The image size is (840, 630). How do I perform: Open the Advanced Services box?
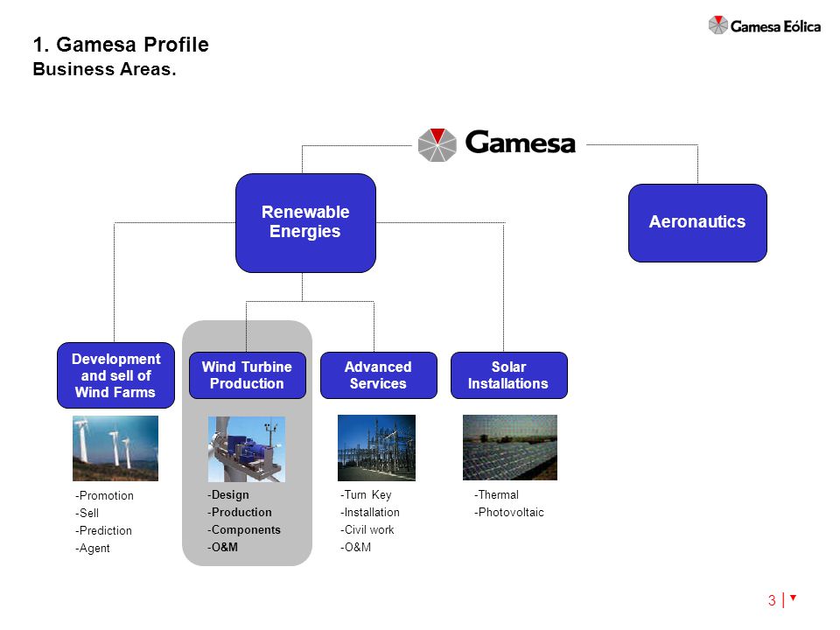378,375
